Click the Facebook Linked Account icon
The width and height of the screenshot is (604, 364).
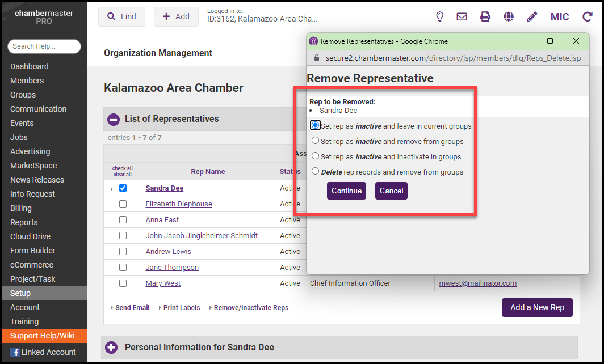(x=15, y=352)
